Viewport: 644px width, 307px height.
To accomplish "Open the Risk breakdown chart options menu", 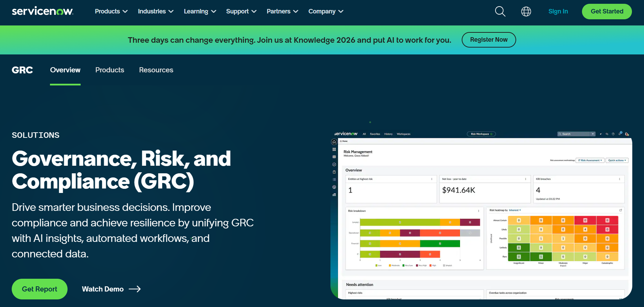I will [x=479, y=211].
